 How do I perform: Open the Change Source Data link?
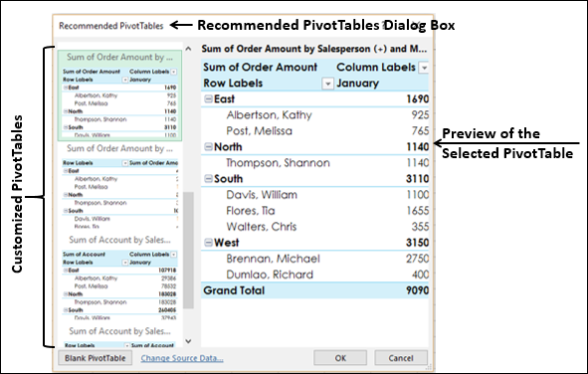(182, 358)
